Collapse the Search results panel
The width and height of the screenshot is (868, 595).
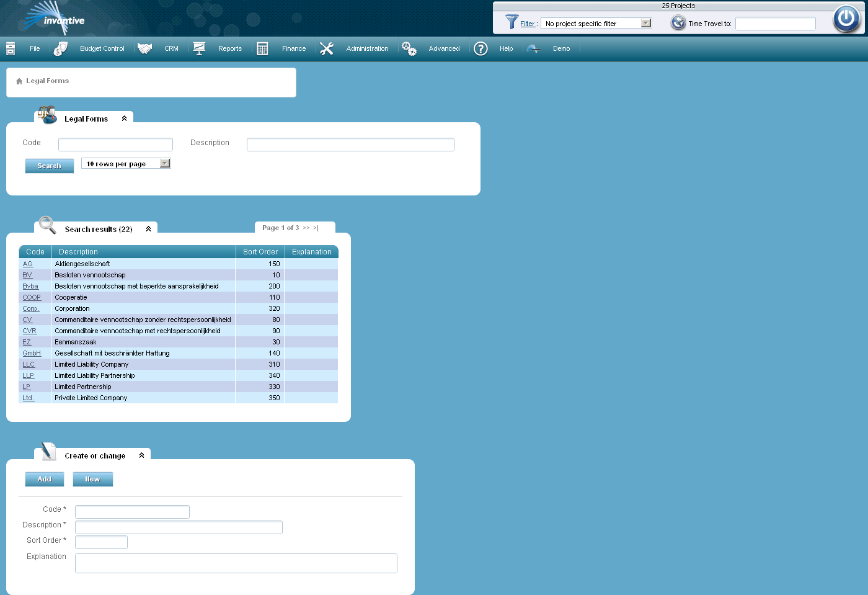pos(148,229)
